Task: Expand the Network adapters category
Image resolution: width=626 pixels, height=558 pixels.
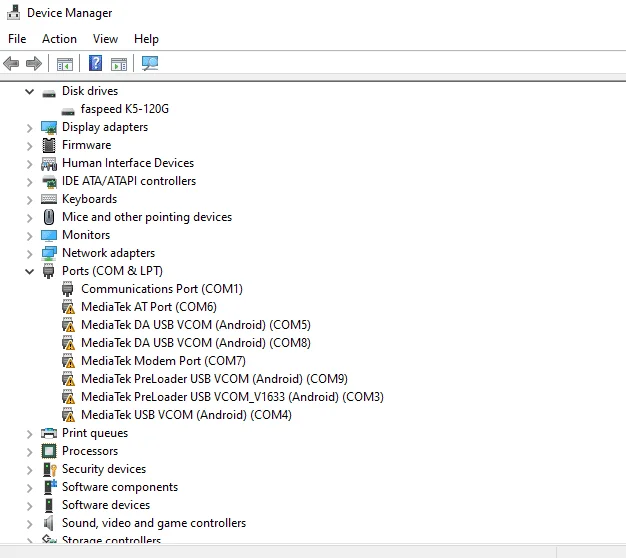Action: click(x=30, y=254)
